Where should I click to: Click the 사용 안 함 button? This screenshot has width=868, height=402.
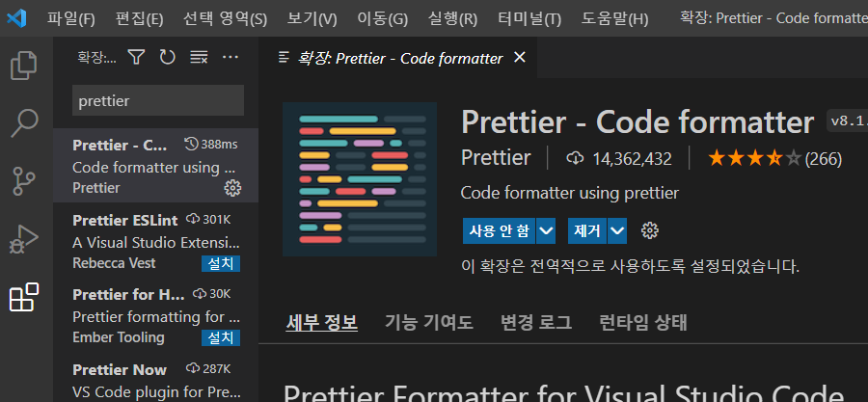click(499, 230)
